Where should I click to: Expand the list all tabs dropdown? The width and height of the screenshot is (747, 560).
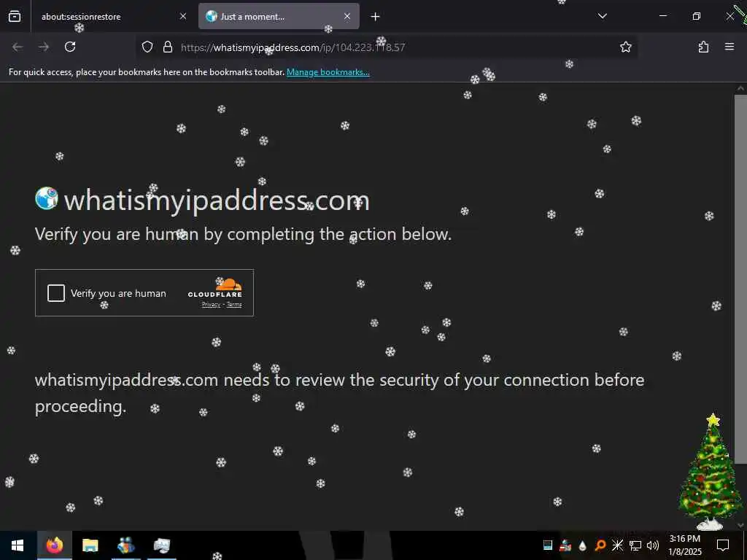[602, 16]
